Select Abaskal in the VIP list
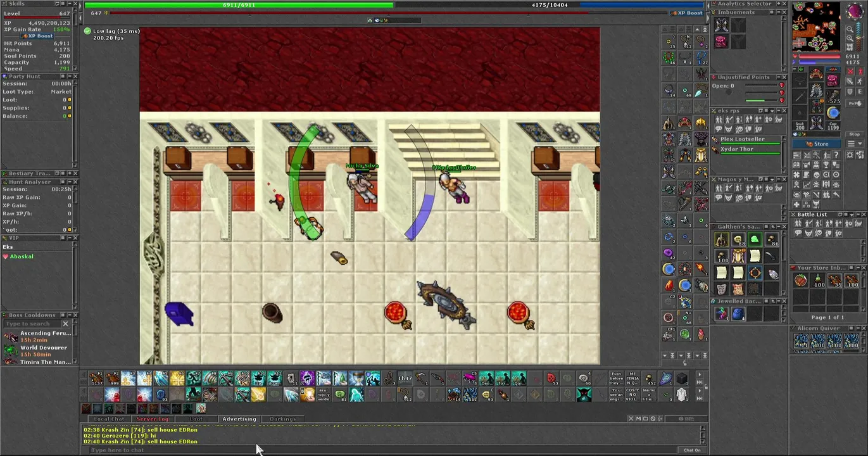The width and height of the screenshot is (868, 456). tap(22, 256)
